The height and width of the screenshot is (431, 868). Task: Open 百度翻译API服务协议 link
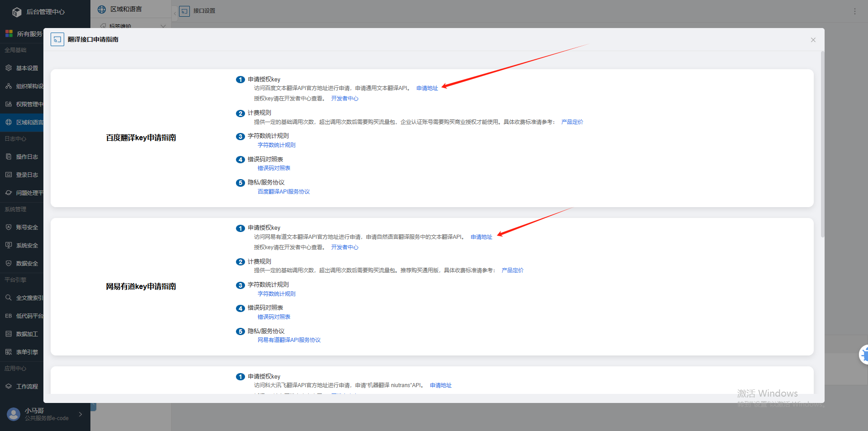(x=283, y=192)
